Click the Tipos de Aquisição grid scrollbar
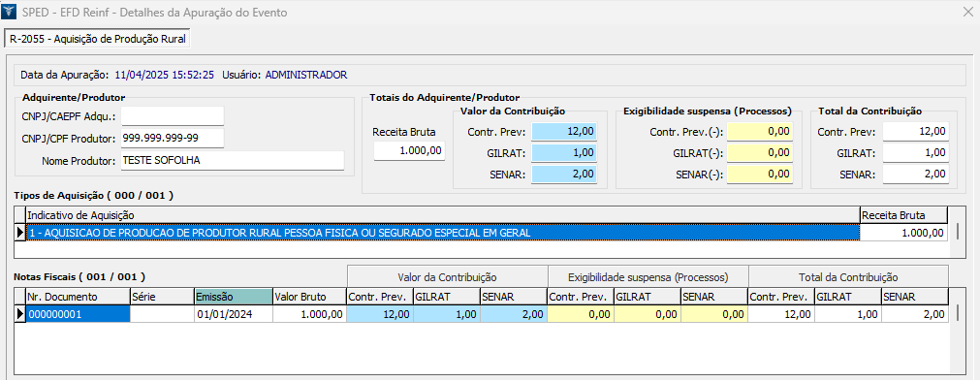980x382 pixels. 956,232
